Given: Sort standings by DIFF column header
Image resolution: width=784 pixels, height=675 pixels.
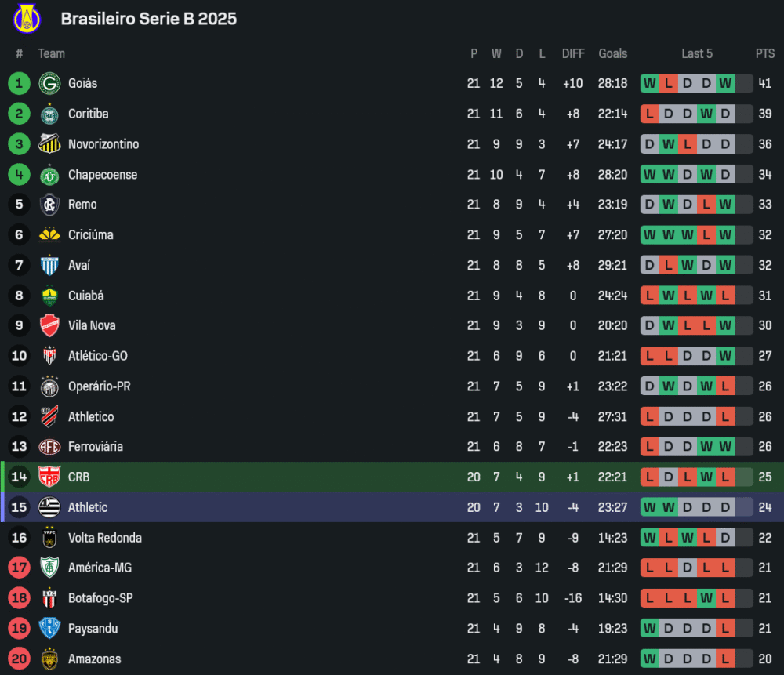Looking at the screenshot, I should coord(573,53).
